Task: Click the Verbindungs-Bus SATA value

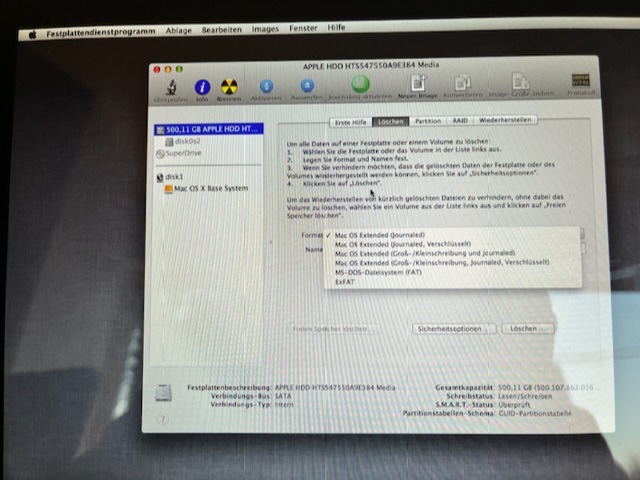Action: [x=283, y=396]
